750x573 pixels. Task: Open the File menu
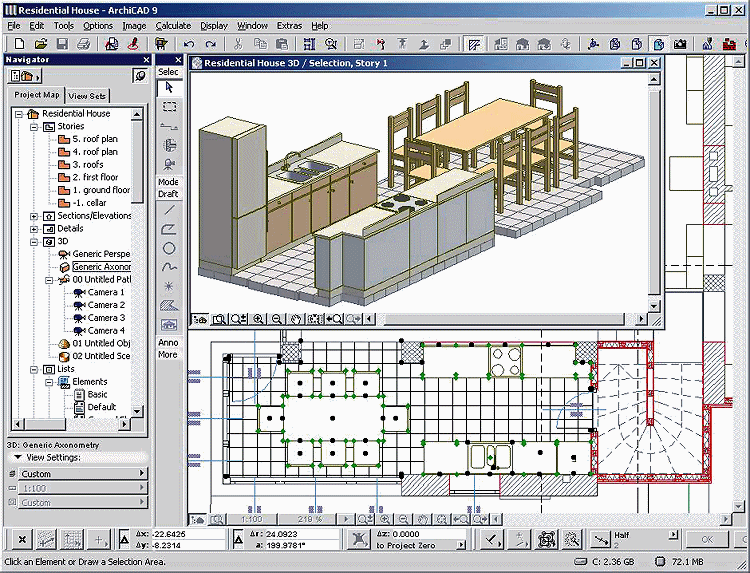click(14, 26)
